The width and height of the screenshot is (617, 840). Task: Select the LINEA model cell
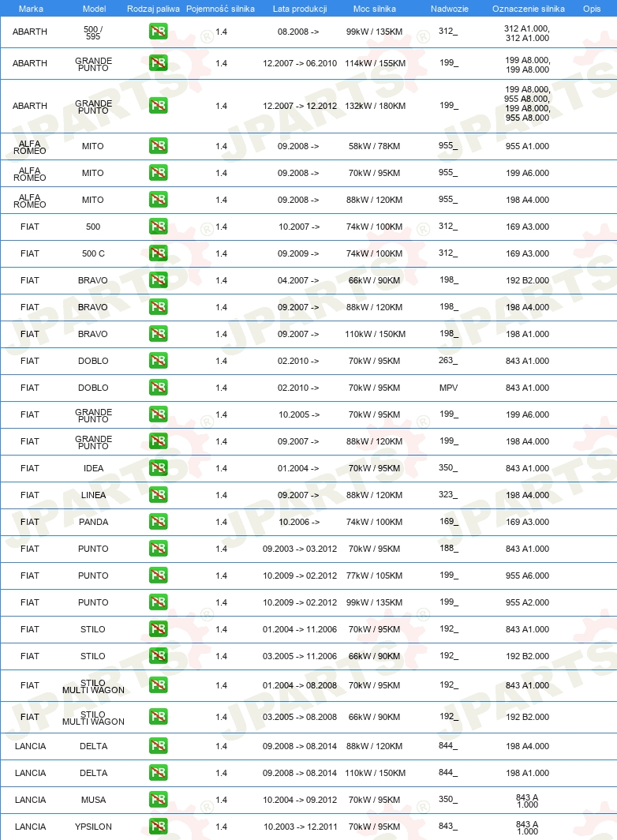(93, 495)
